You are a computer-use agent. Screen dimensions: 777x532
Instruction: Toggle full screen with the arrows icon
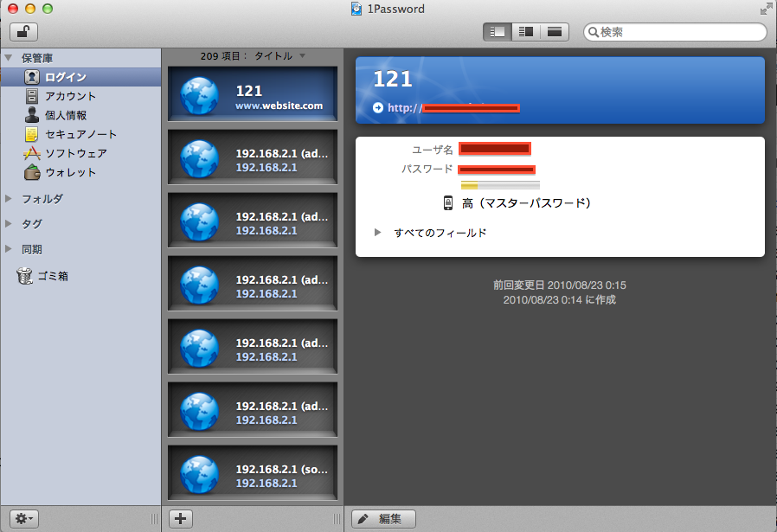(766, 9)
